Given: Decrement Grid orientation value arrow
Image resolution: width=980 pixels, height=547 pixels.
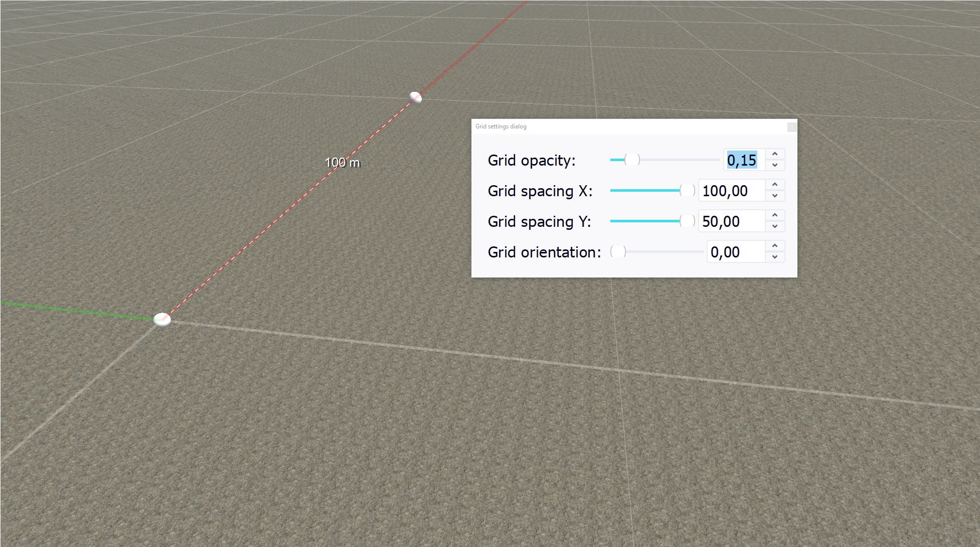Looking at the screenshot, I should (775, 257).
